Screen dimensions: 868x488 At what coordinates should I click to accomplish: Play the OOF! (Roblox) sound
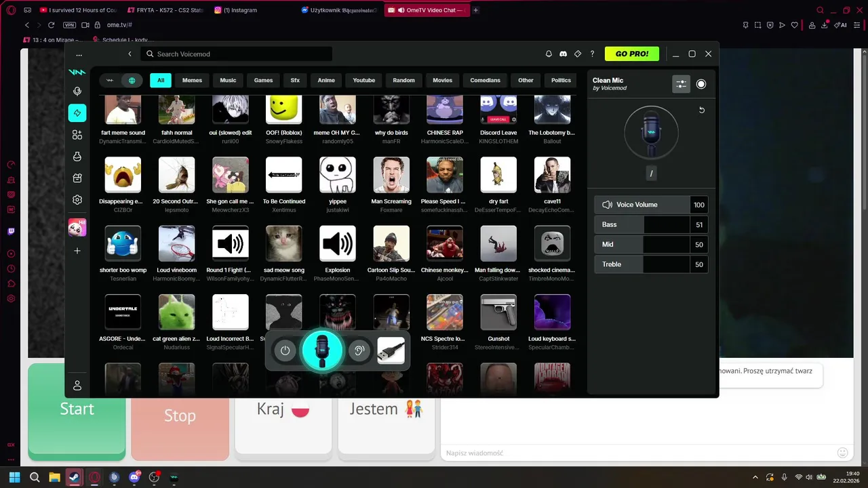(283, 108)
